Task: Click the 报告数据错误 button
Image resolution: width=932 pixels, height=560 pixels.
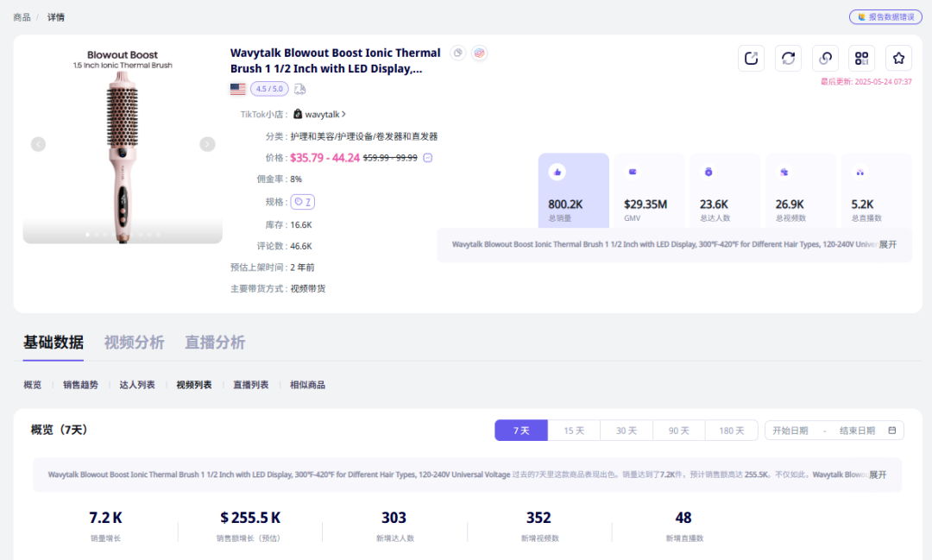Action: [885, 17]
